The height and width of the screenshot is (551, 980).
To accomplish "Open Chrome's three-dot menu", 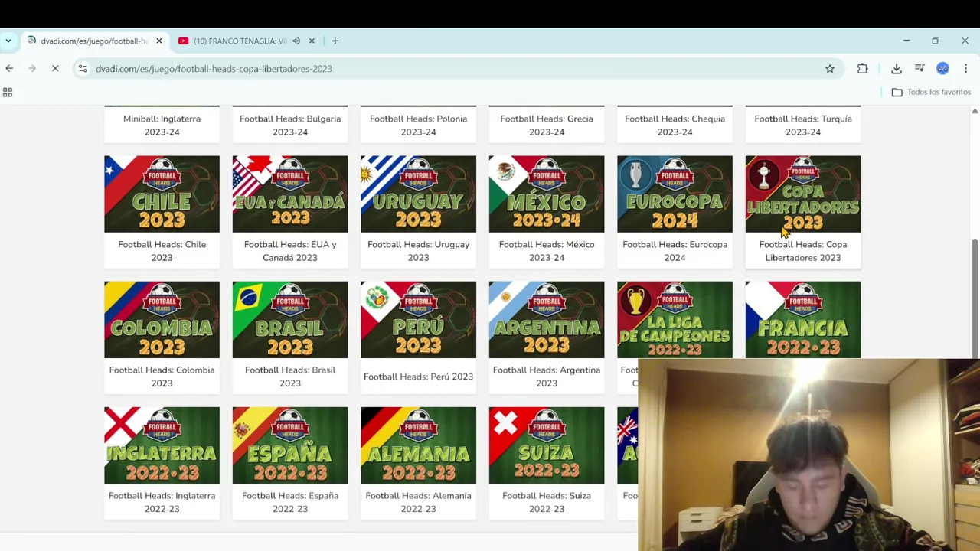I will point(965,69).
